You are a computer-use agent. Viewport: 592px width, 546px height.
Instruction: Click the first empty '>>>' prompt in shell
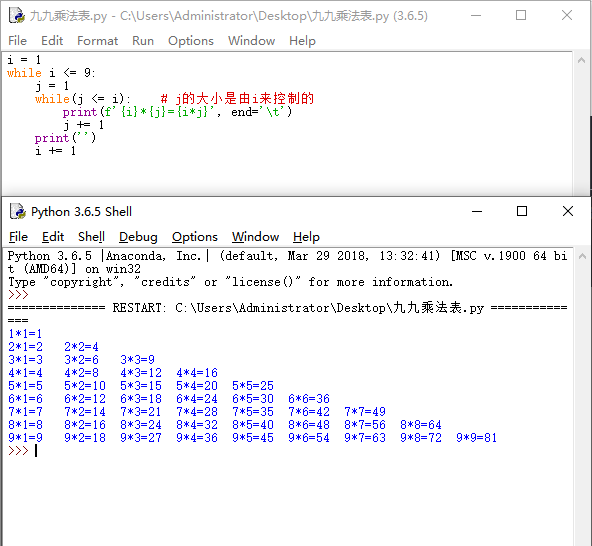18,295
